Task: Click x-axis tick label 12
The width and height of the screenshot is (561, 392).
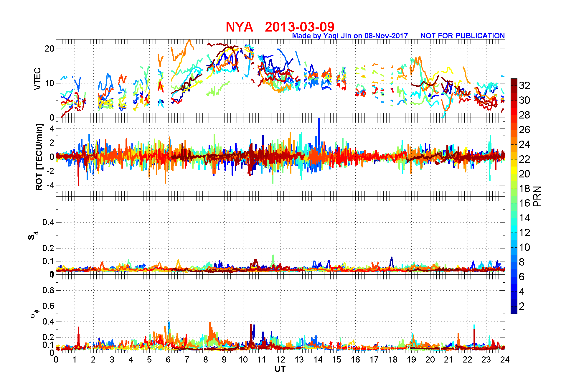Action: [280, 360]
